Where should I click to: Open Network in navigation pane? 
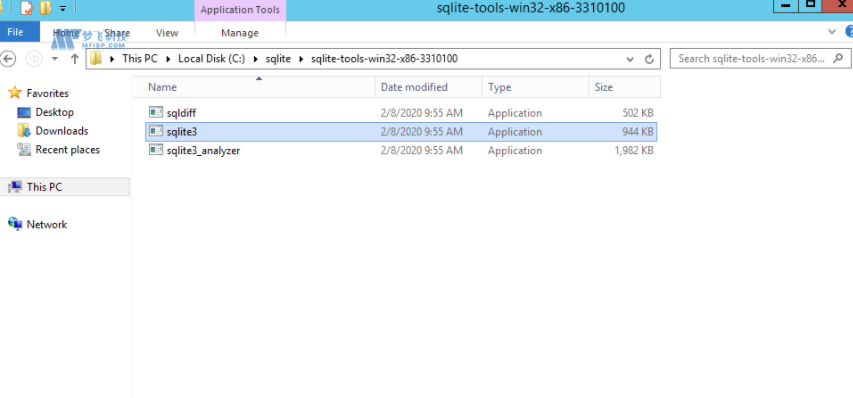tap(47, 225)
